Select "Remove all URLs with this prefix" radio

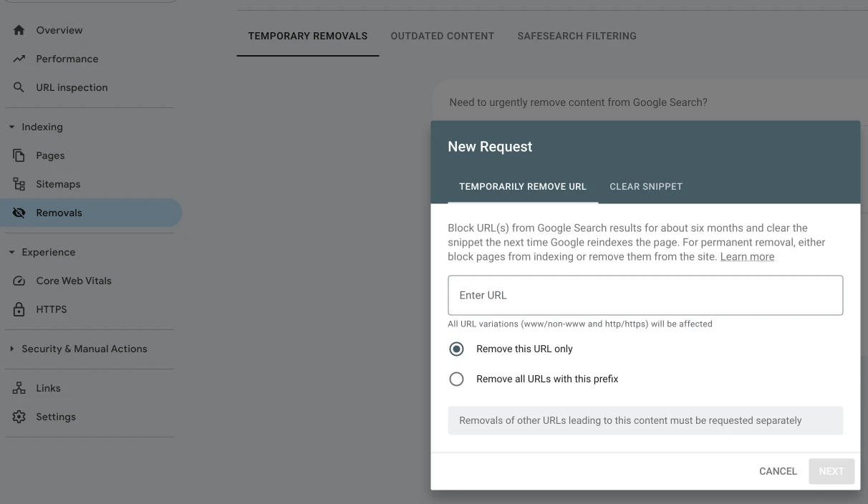click(456, 379)
